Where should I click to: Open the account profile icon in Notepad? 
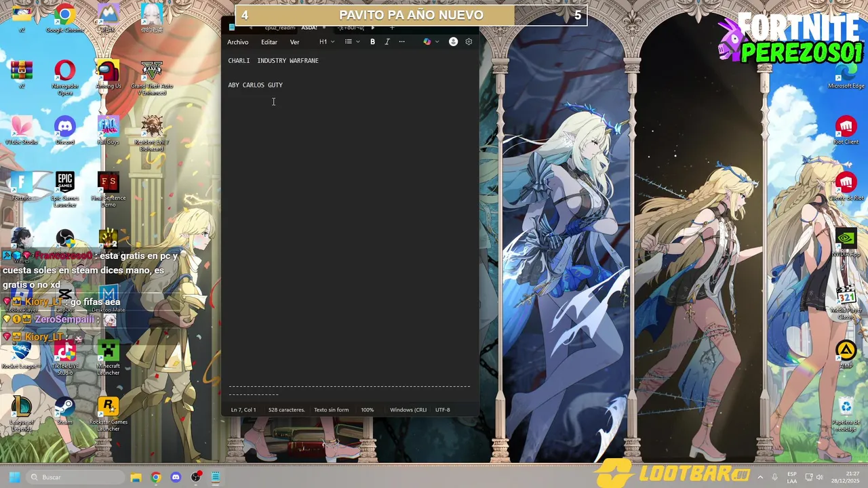pos(453,42)
